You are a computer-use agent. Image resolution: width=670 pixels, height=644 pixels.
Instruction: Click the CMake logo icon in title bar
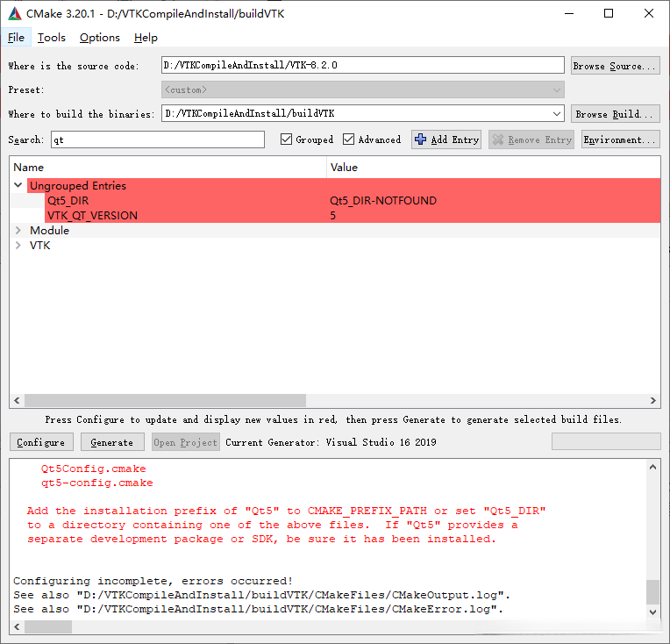15,14
